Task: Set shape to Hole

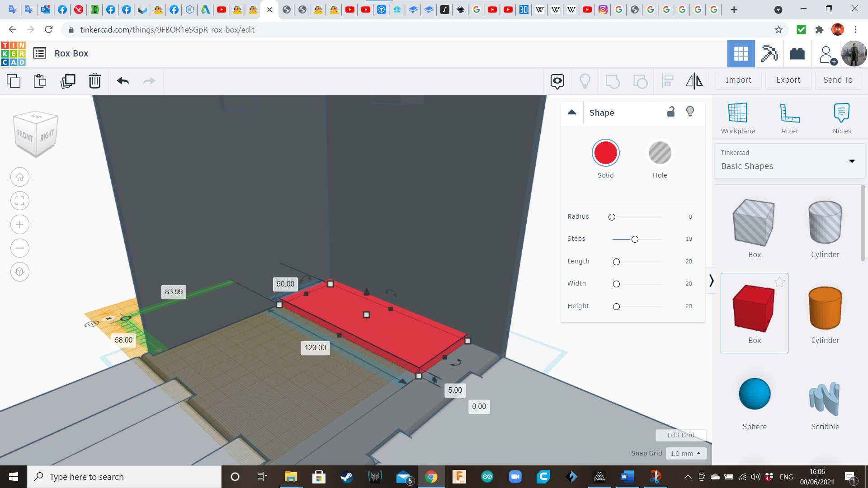Action: pyautogui.click(x=660, y=153)
